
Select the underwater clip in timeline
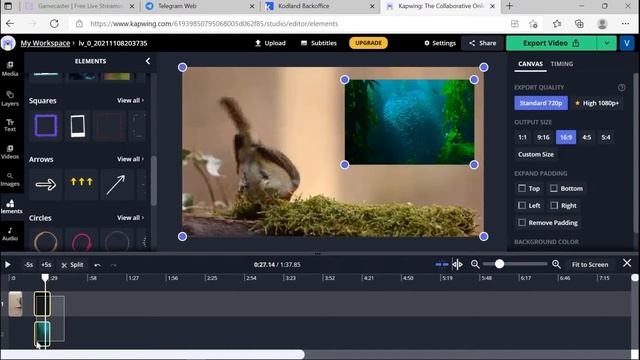[x=42, y=333]
